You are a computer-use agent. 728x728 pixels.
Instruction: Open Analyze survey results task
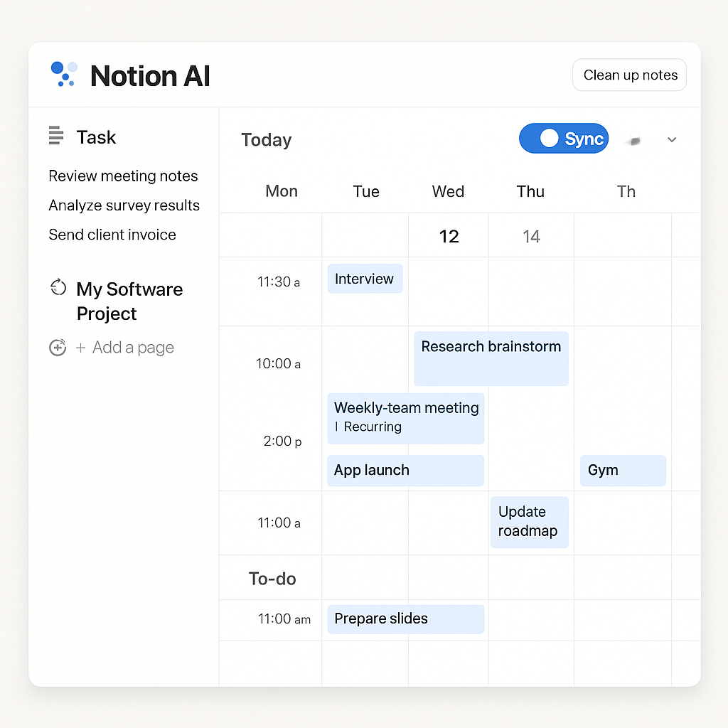[x=124, y=205]
